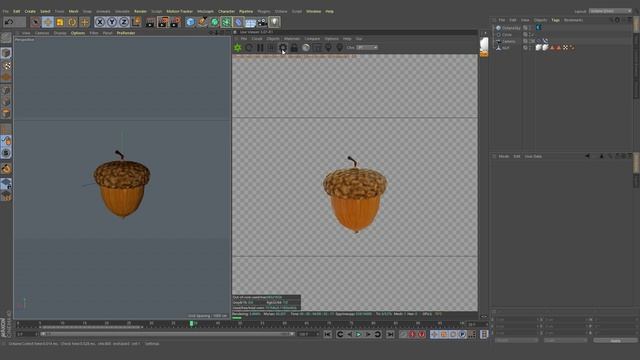Click the first pin-shaped picker icon in Live Viewer
This screenshot has width=640, height=360.
(328, 48)
